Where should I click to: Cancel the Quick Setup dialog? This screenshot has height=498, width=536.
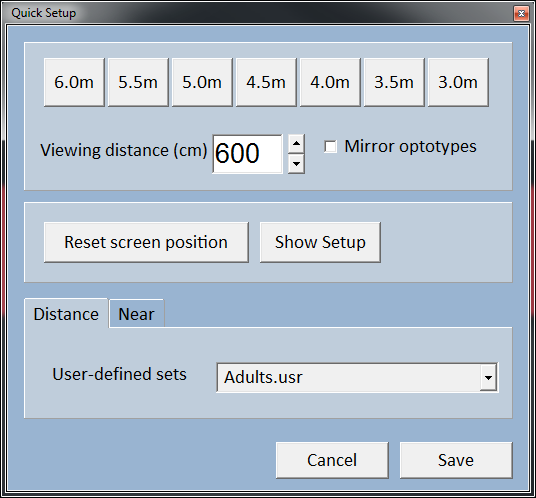click(x=332, y=460)
